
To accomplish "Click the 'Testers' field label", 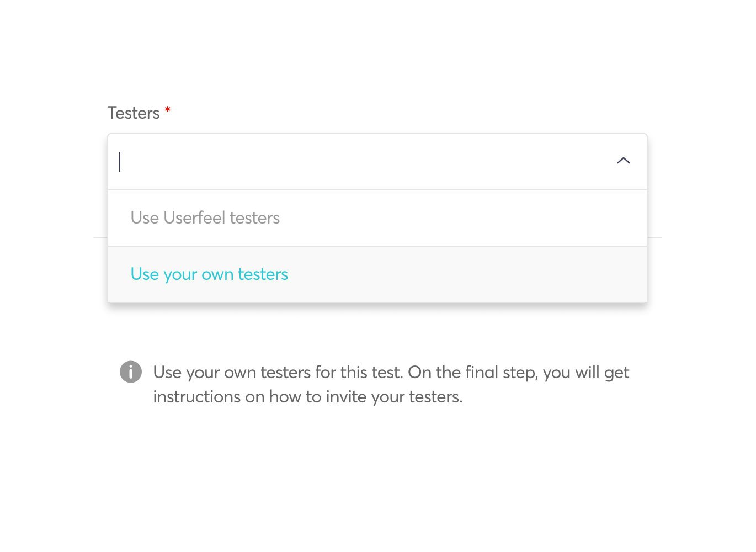I will 134,112.
